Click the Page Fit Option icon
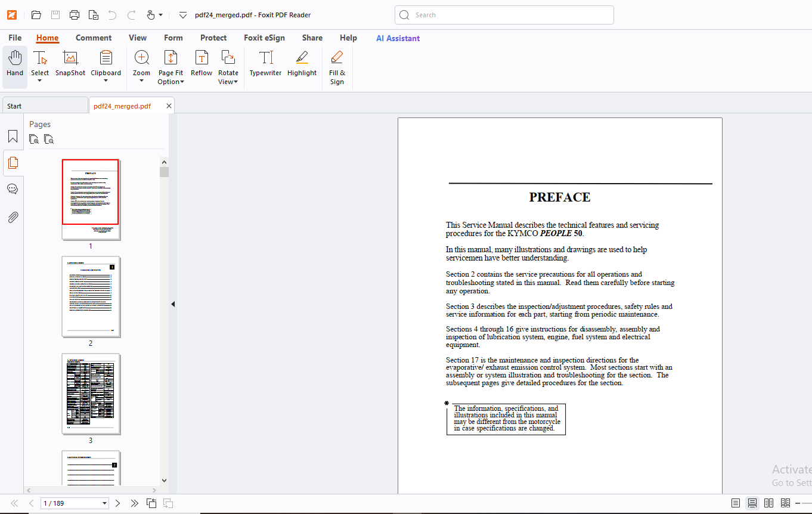This screenshot has height=514, width=812. pyautogui.click(x=171, y=58)
